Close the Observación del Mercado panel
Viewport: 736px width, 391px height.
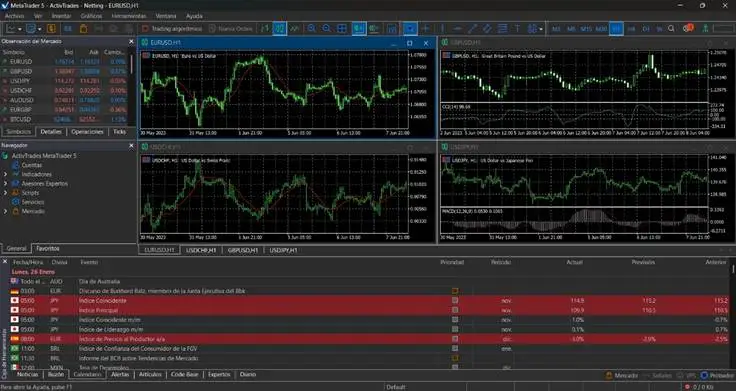[131, 41]
